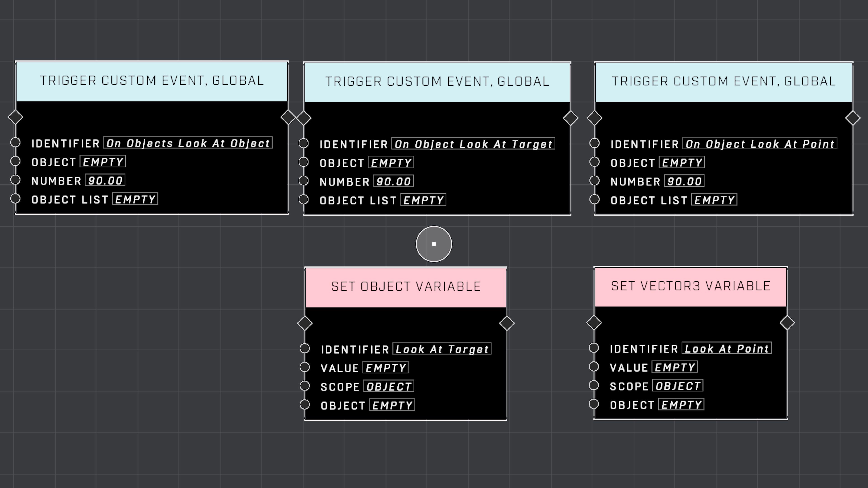868x488 pixels.
Task: Open Object List EMPTY field on On Objects Look At Object node
Action: pos(135,199)
